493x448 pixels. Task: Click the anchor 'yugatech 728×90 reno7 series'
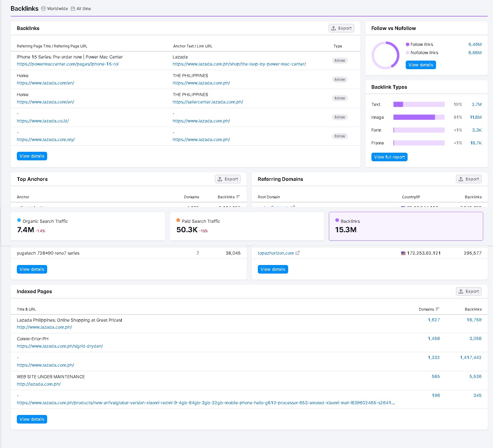tap(48, 253)
